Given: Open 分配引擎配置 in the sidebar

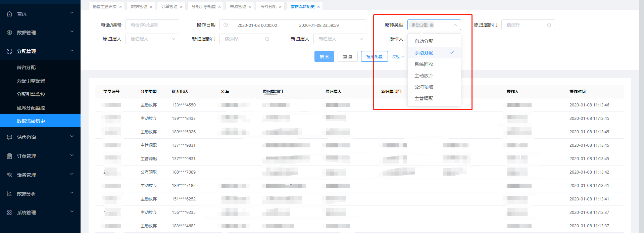Looking at the screenshot, I should coord(40,81).
